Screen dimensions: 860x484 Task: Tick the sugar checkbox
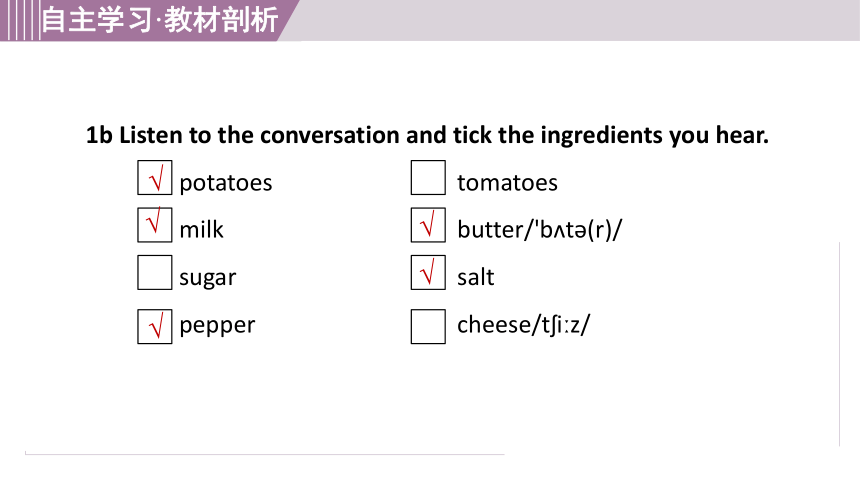[x=155, y=272]
